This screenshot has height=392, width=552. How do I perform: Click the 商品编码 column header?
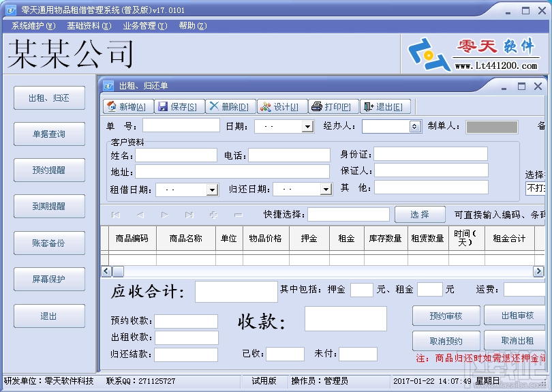[132, 239]
